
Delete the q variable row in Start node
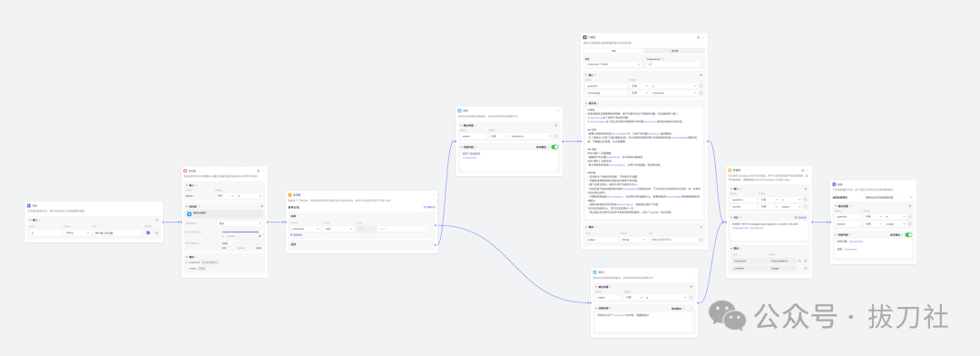[157, 232]
